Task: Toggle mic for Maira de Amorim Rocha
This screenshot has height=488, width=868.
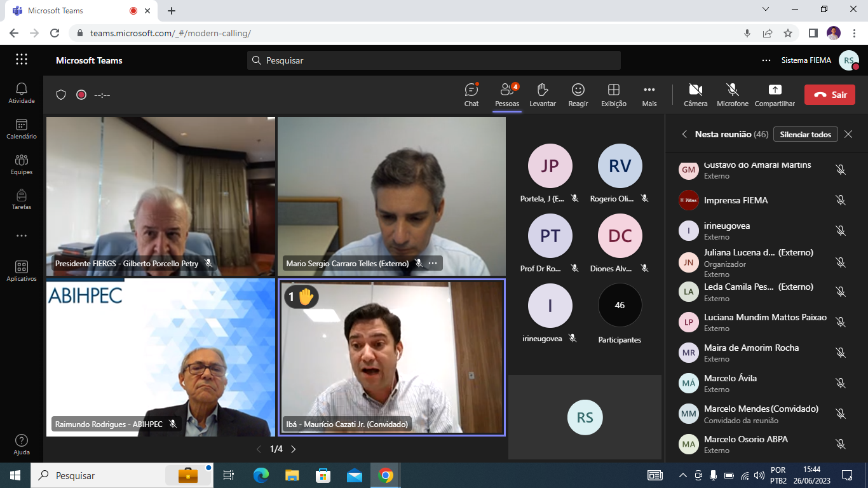Action: tap(841, 353)
